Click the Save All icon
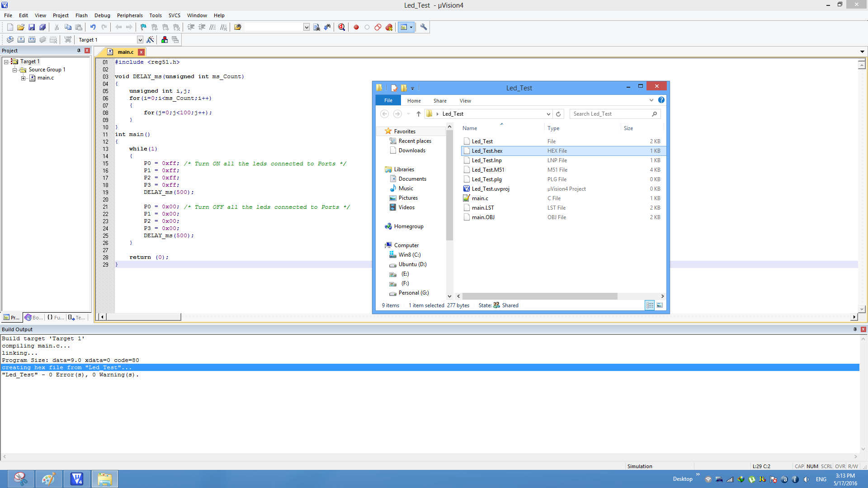The height and width of the screenshot is (488, 868). (42, 27)
